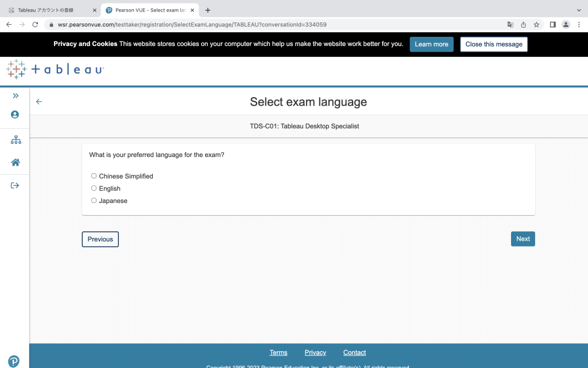This screenshot has width=588, height=368.
Task: Click the browser forward navigation arrow
Action: [x=22, y=24]
